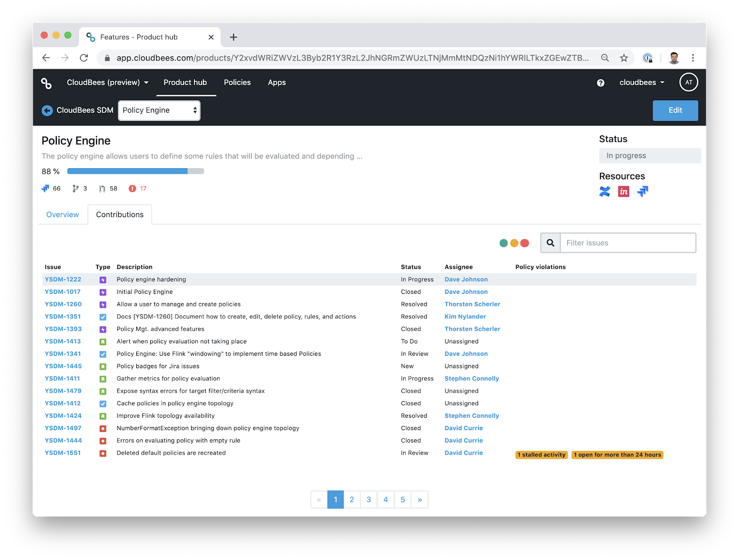
Task: Go back using CloudBees SDM arrow icon
Action: click(x=47, y=110)
